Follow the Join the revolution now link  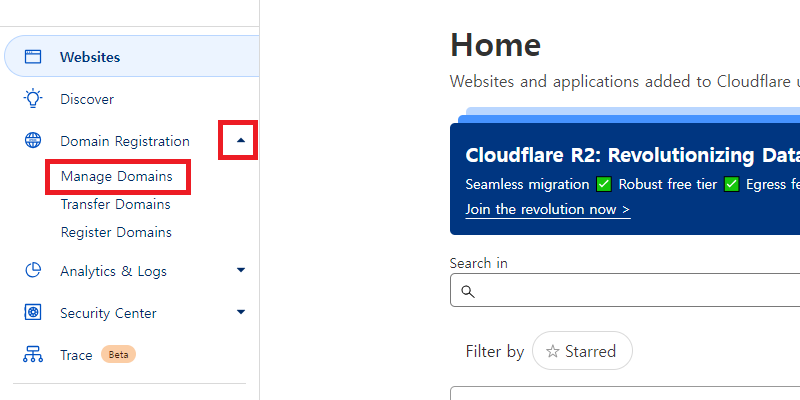point(547,210)
